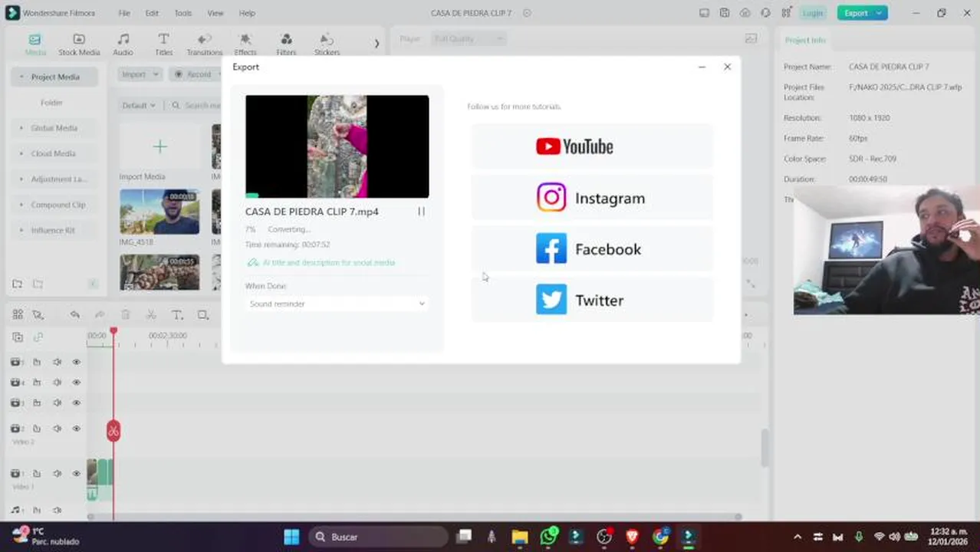Viewport: 980px width, 552px height.
Task: Expand the Compound Clip tree item
Action: tap(21, 205)
